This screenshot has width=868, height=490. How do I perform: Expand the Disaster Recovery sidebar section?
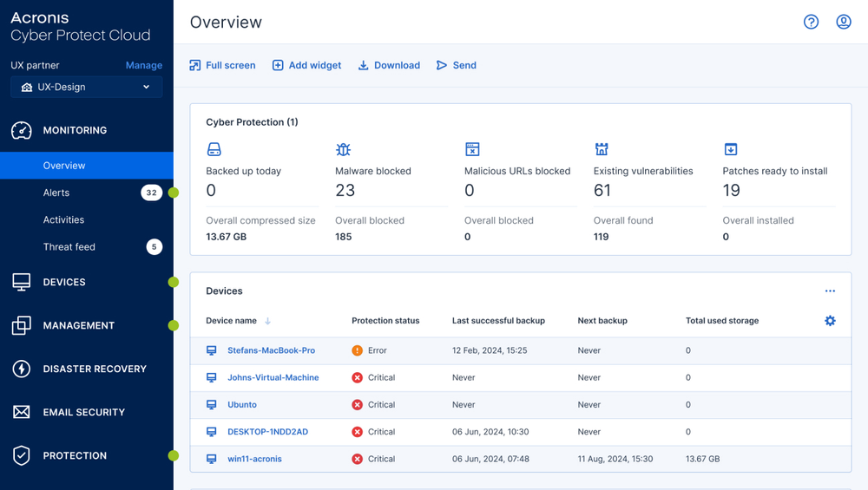point(94,369)
